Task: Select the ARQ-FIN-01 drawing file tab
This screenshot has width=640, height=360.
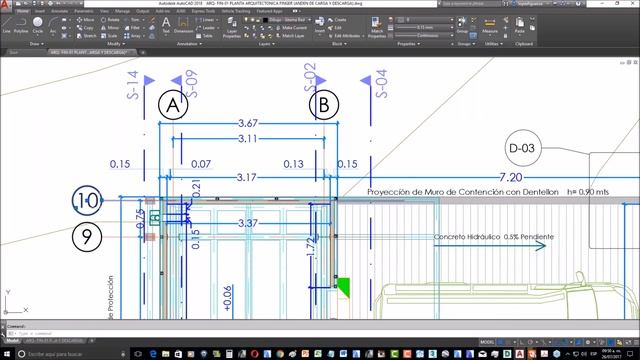Action: (92, 52)
